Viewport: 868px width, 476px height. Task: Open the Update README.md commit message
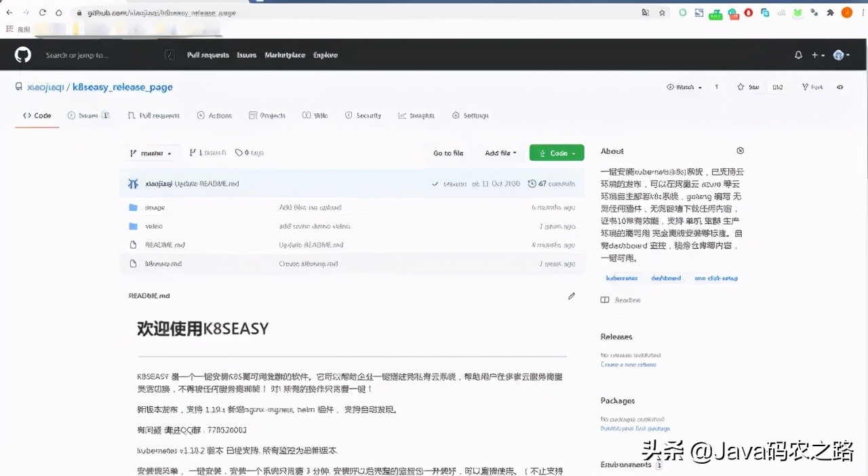coord(207,184)
